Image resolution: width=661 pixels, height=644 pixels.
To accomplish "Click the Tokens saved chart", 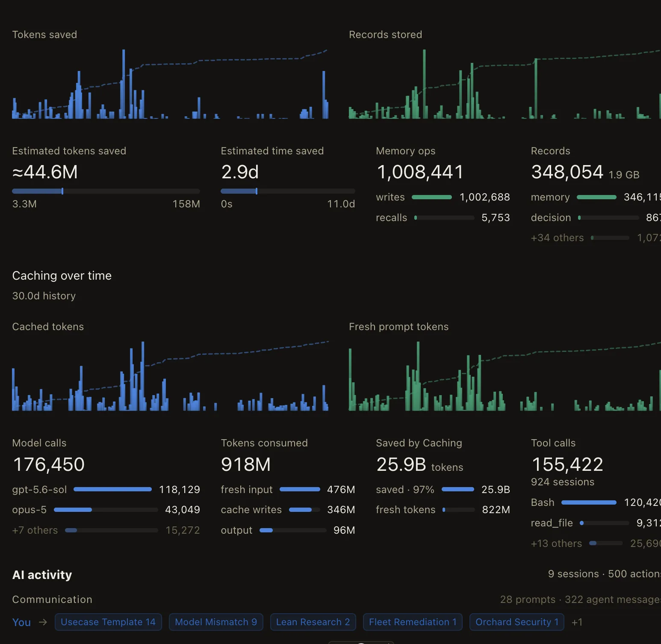I will point(170,84).
